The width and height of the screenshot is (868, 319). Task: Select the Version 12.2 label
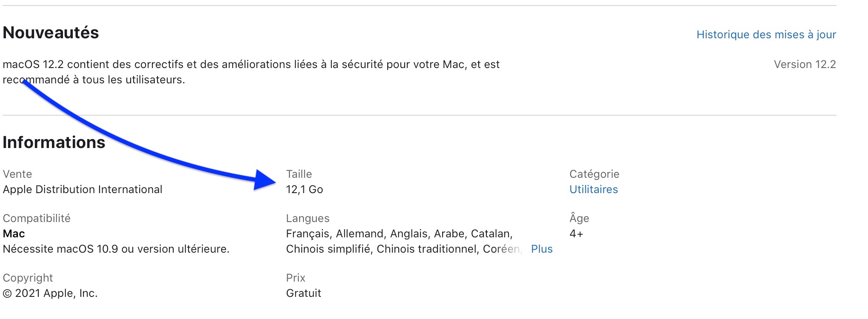coord(805,64)
